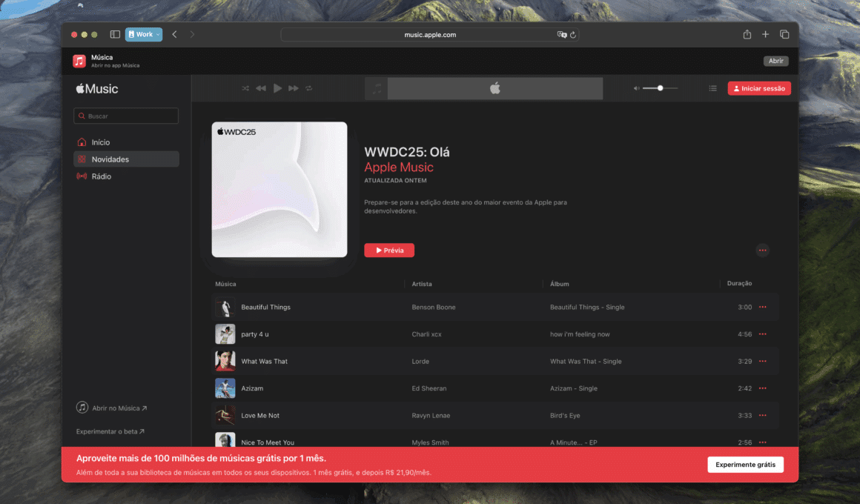This screenshot has width=860, height=504.
Task: Open more options for party 4 u
Action: (762, 334)
